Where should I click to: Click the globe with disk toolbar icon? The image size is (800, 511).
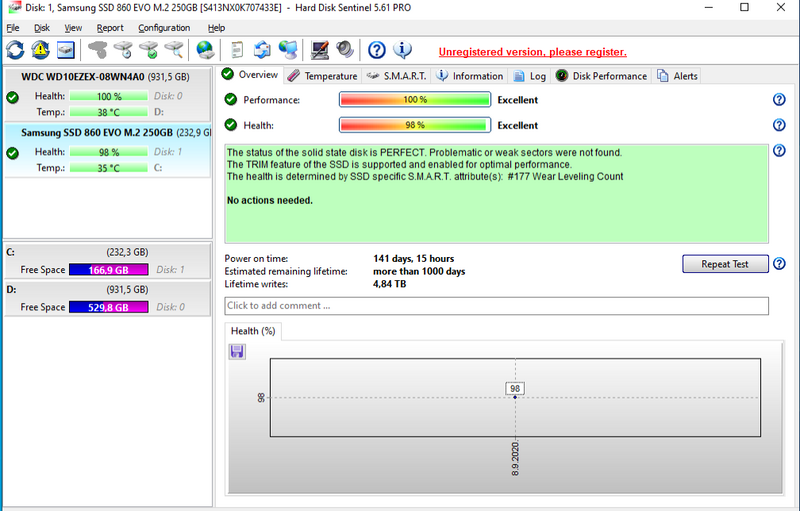(205, 50)
